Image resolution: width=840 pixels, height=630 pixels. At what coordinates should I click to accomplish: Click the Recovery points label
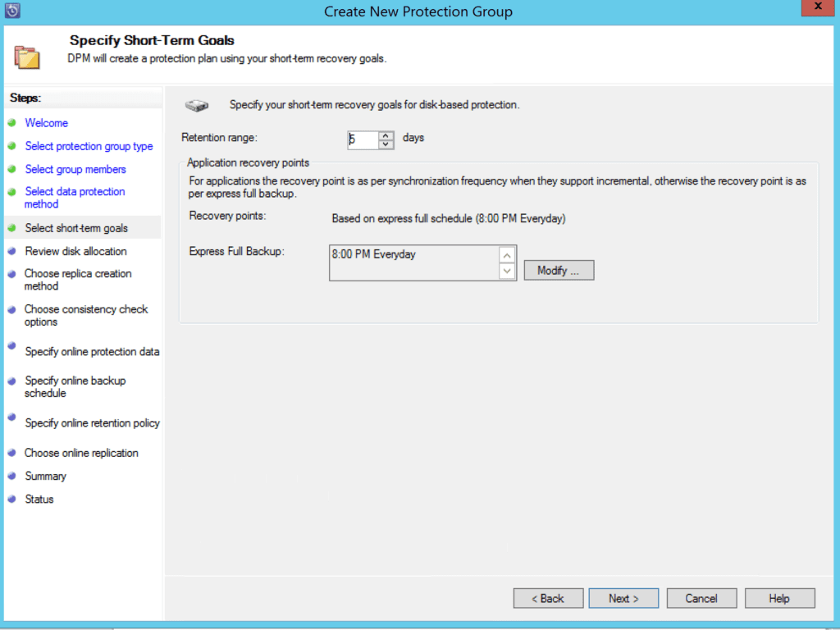228,216
